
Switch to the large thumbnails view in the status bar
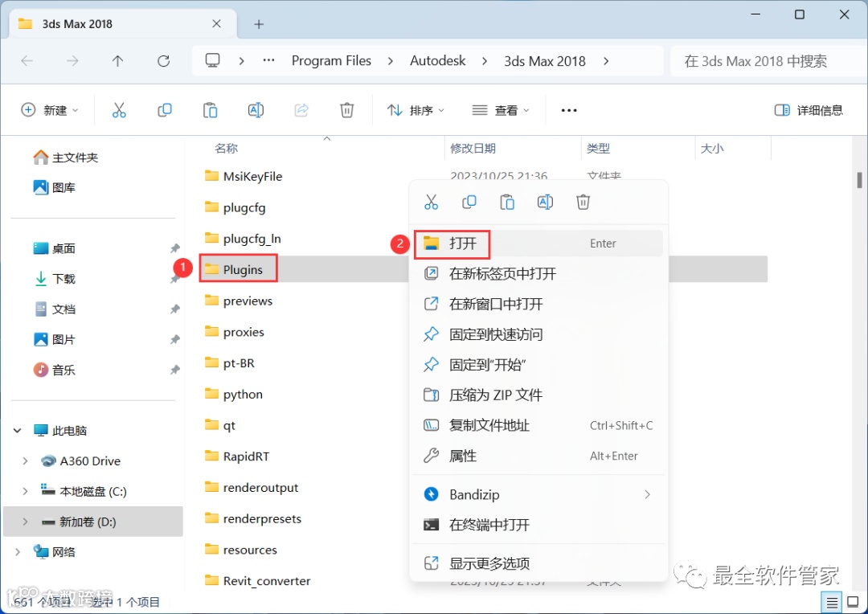(x=854, y=603)
